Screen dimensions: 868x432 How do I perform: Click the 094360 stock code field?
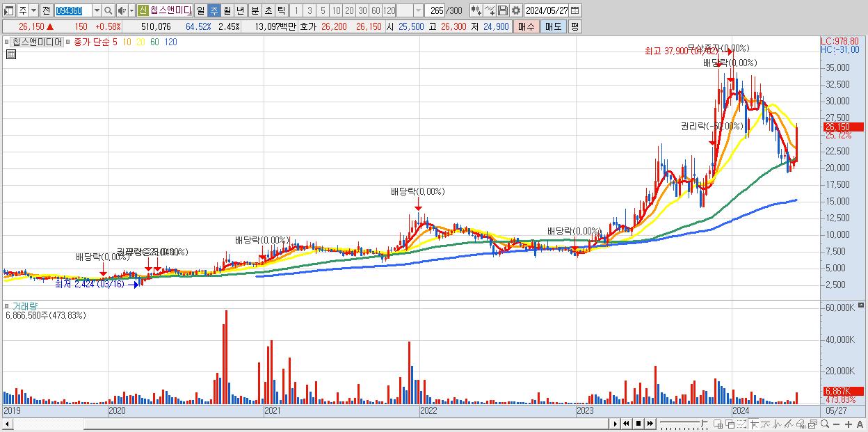[x=73, y=10]
